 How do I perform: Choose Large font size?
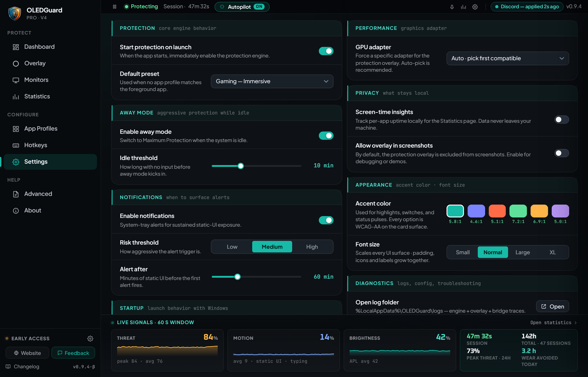pos(522,252)
